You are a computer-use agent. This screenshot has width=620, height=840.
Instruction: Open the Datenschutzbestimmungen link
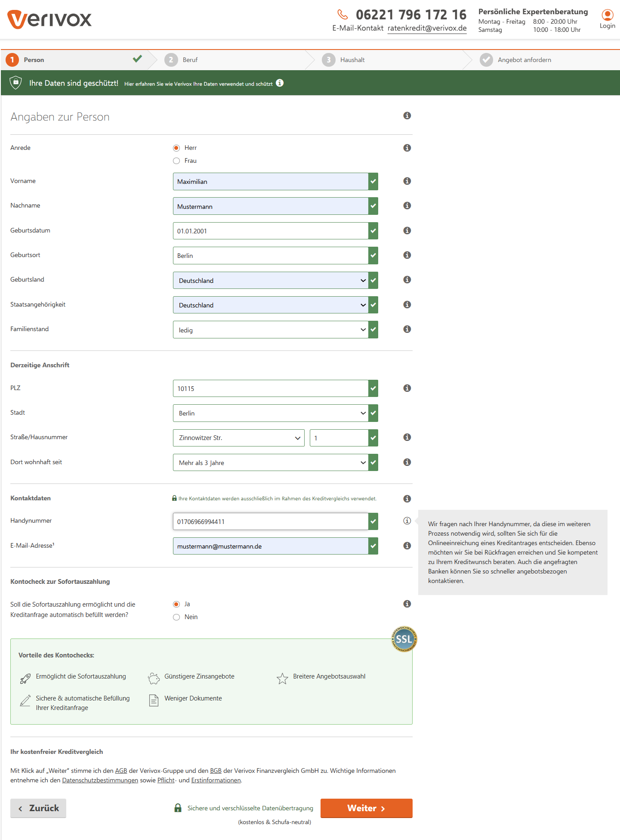(100, 781)
